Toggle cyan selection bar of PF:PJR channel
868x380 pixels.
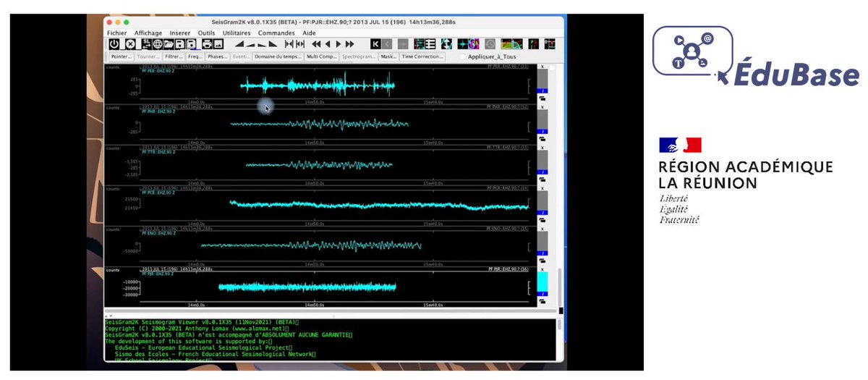coord(542,282)
